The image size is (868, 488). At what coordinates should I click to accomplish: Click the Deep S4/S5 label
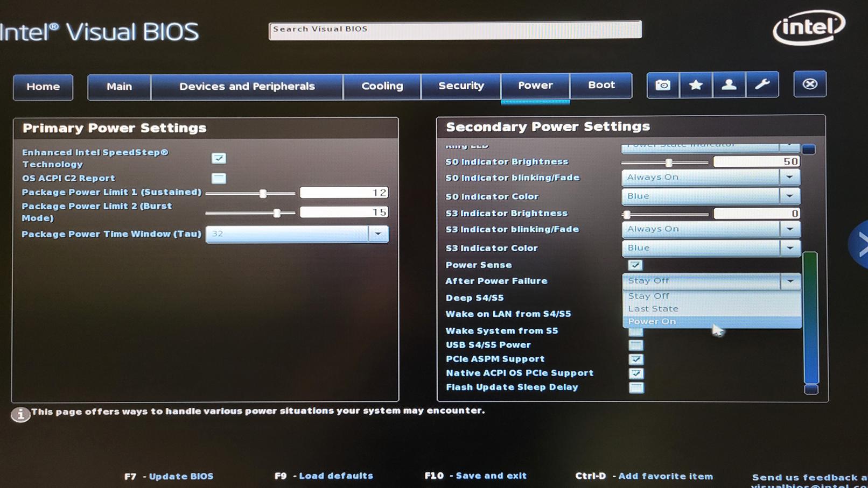click(x=474, y=298)
